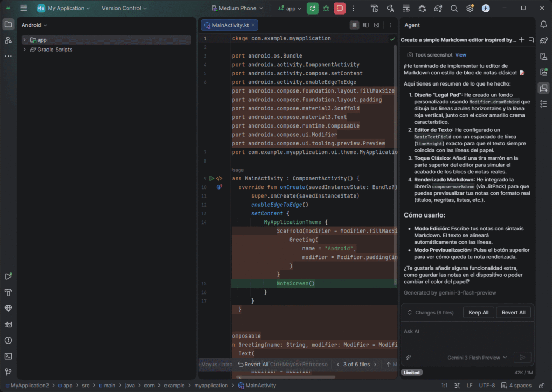Image resolution: width=552 pixels, height=392 pixels.
Task: Open the main hamburger menu
Action: pos(24,8)
